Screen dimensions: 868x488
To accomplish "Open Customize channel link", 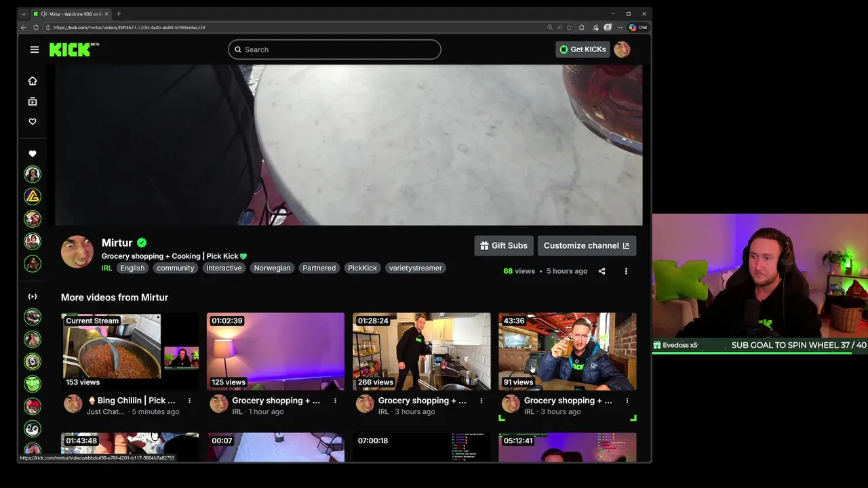I will tap(587, 245).
